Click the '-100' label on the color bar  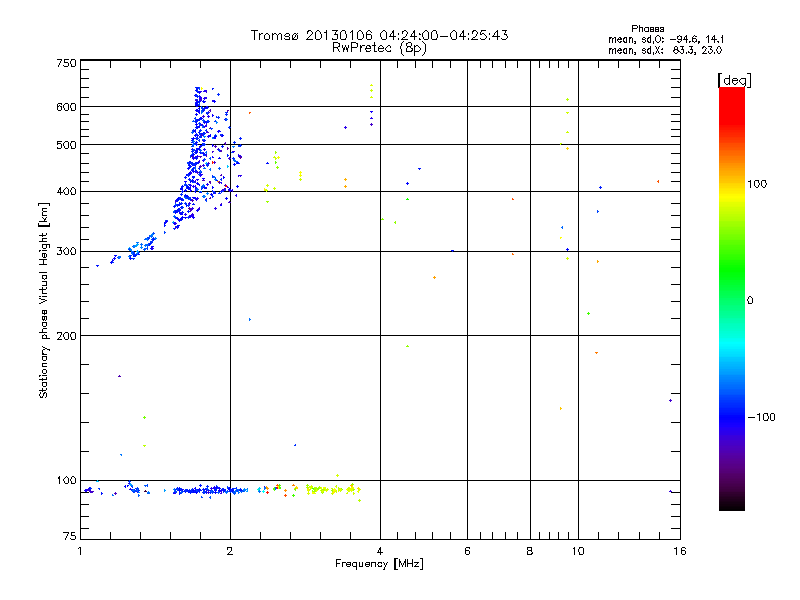coord(762,417)
